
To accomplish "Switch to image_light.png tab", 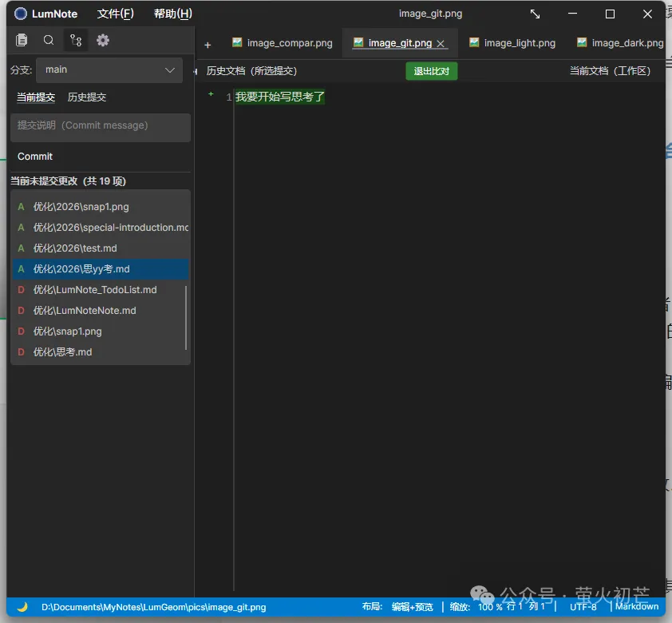I will (520, 43).
